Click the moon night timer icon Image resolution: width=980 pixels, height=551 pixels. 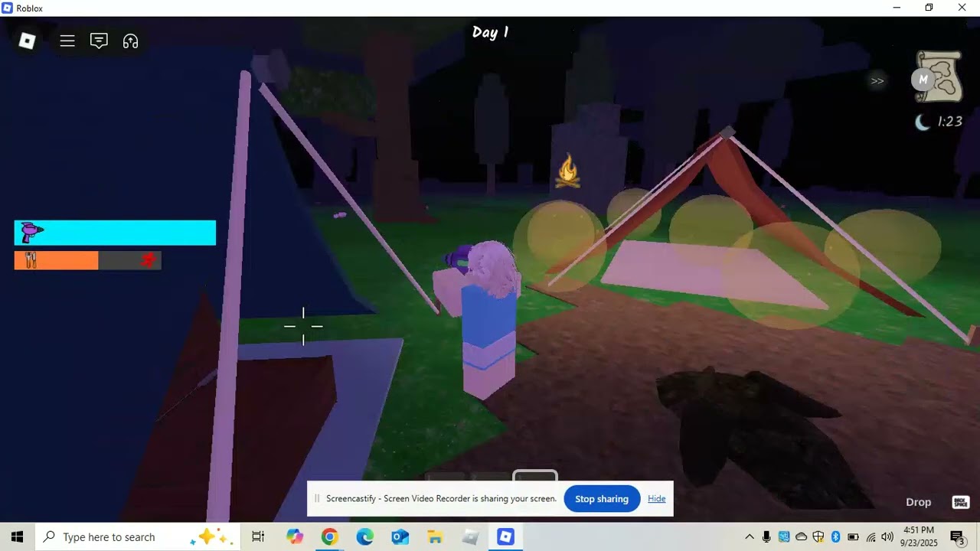(x=923, y=122)
